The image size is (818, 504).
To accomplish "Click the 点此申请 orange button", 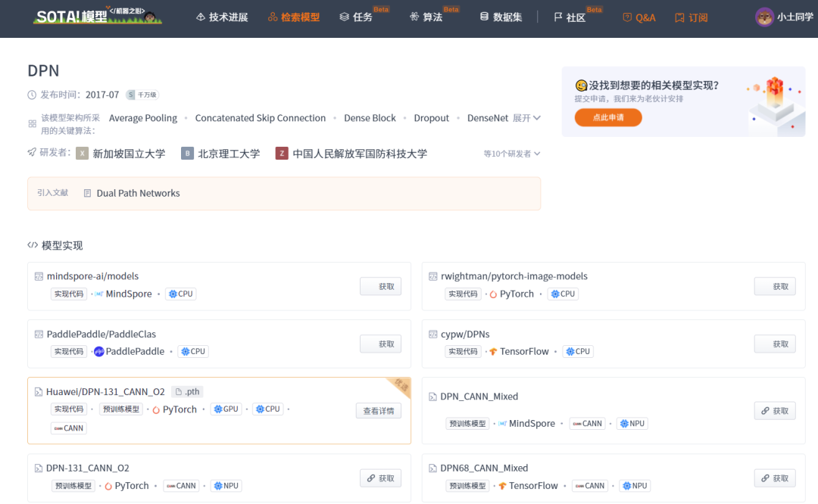I will point(608,117).
